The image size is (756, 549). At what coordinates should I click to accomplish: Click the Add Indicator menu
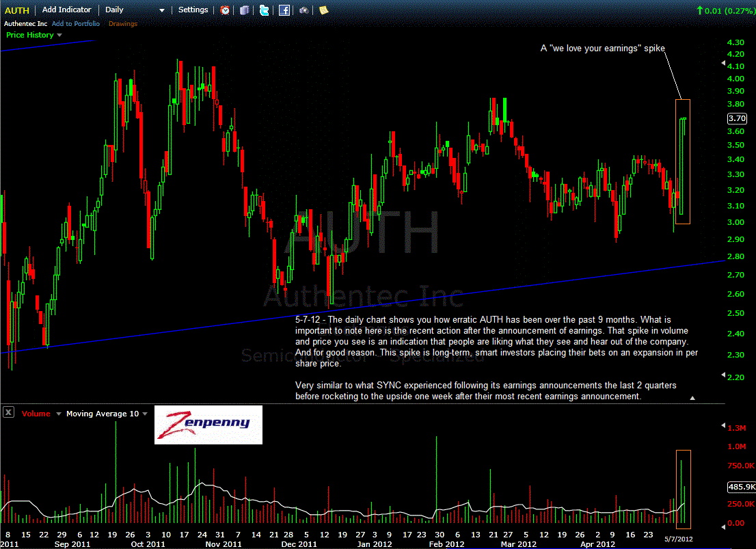[66, 10]
